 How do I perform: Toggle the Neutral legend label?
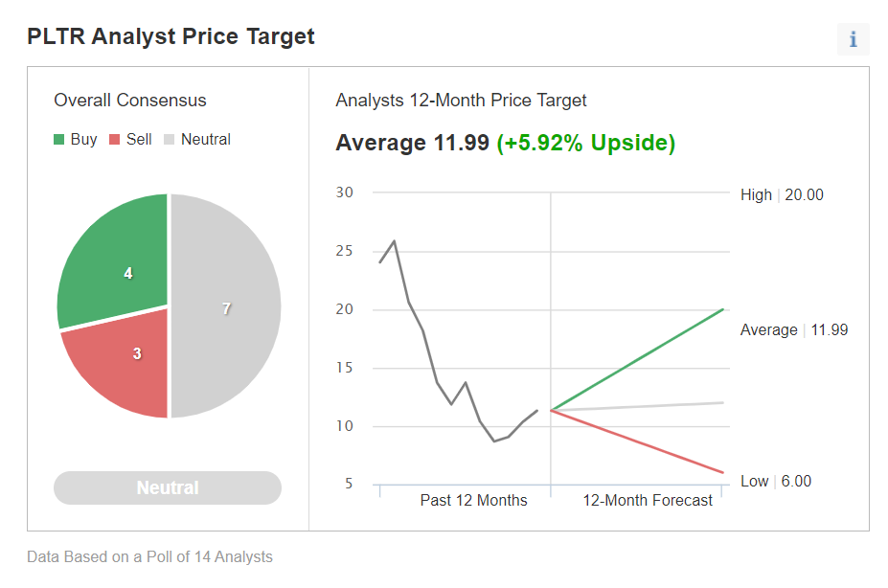coord(206,140)
